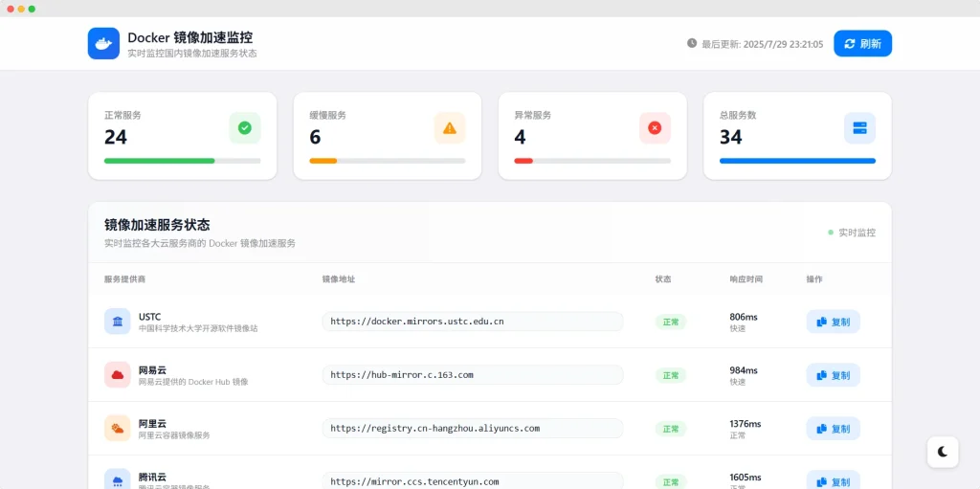Click the clock icon beside last update
This screenshot has height=489, width=980.
pyautogui.click(x=692, y=43)
